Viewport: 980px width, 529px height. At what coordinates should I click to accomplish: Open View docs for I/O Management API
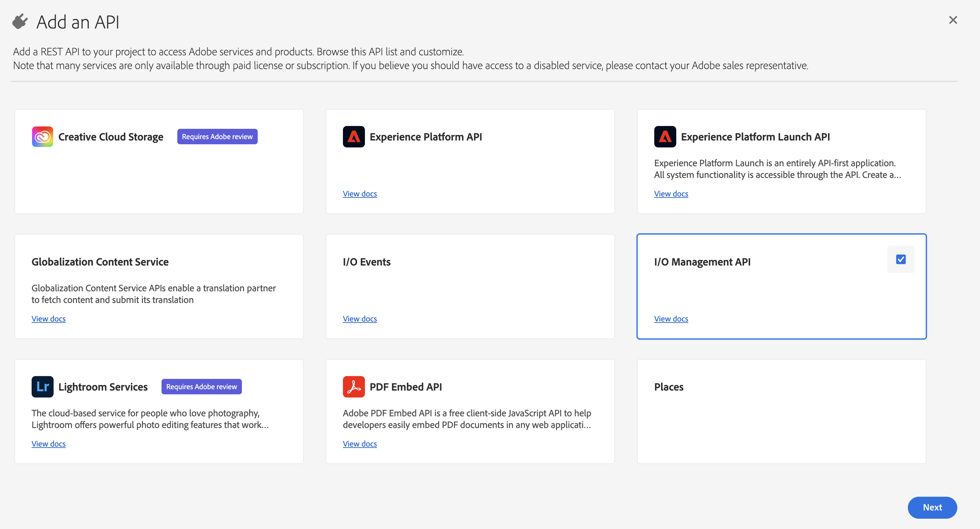coord(671,319)
